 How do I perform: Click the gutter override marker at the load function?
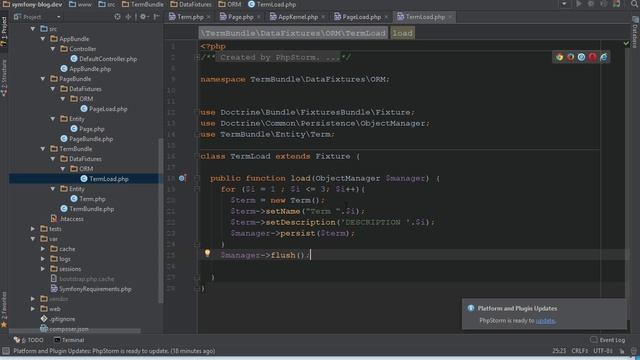(182, 178)
